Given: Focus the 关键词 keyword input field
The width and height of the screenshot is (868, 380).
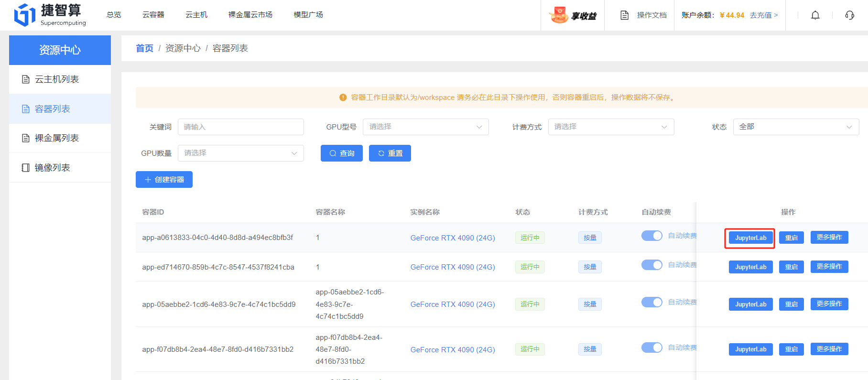Looking at the screenshot, I should [x=241, y=127].
